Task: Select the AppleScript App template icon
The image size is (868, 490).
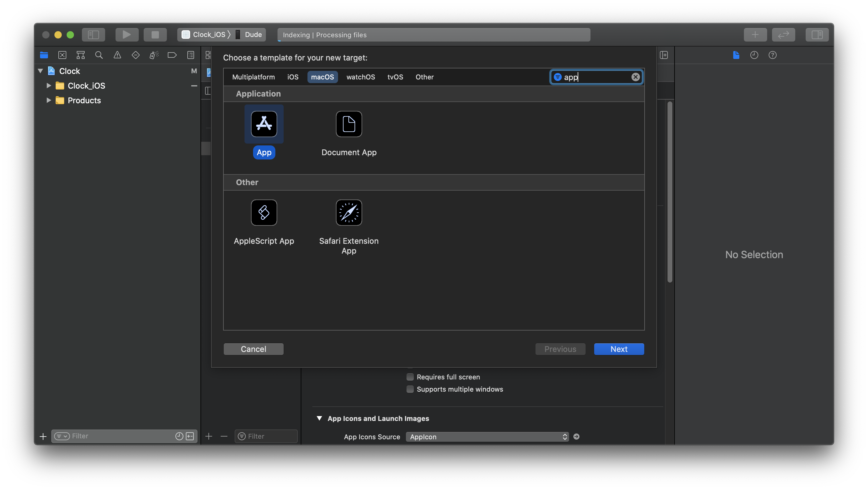Action: (x=264, y=213)
